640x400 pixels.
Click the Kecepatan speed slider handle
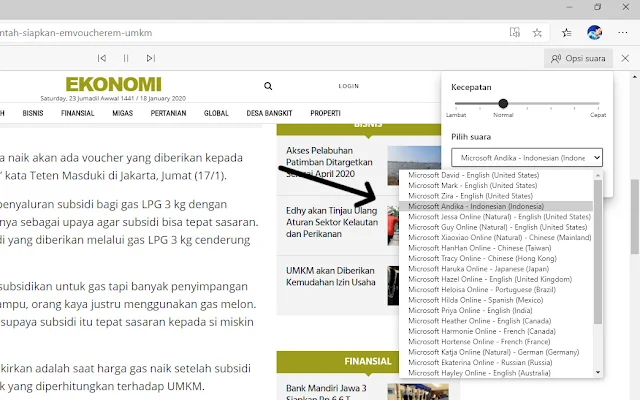tap(503, 104)
